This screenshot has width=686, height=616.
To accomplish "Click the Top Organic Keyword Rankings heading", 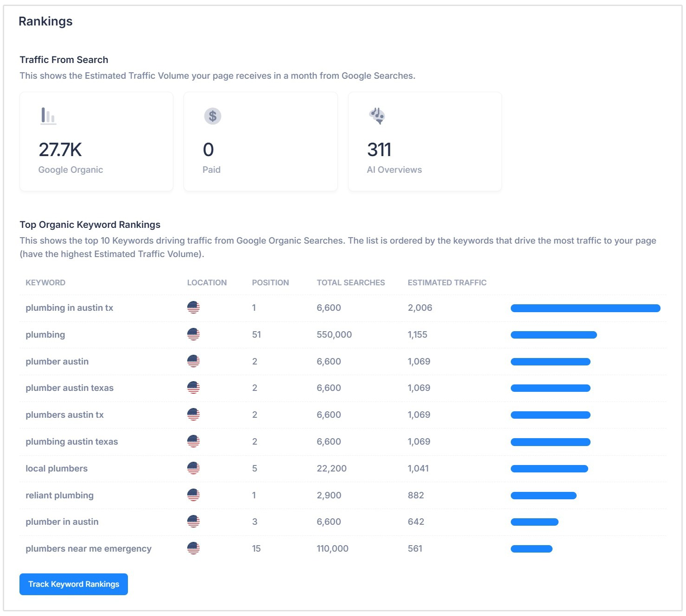I will [x=90, y=225].
